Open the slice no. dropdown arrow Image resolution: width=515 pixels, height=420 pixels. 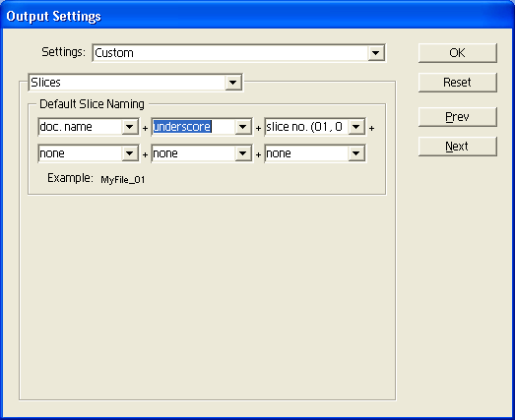[x=356, y=127]
